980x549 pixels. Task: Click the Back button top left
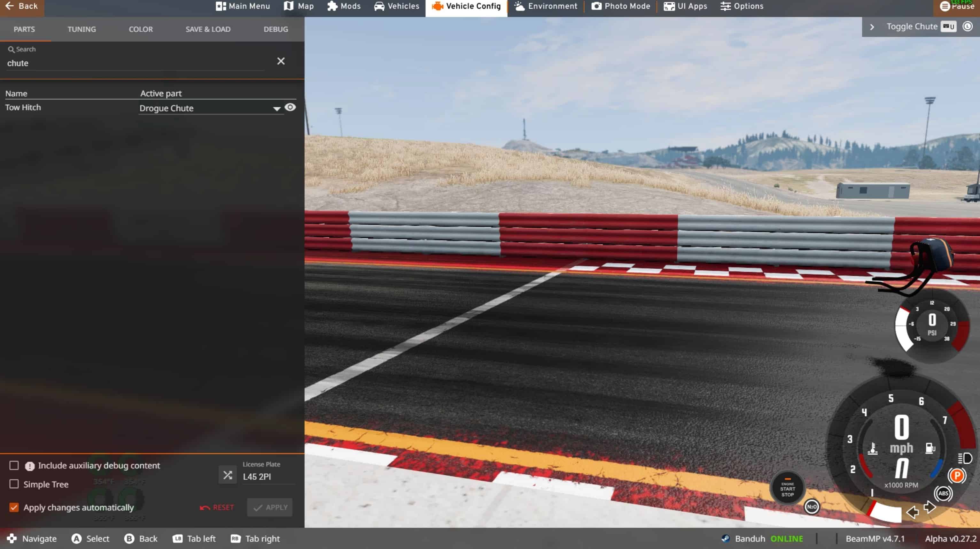22,6
